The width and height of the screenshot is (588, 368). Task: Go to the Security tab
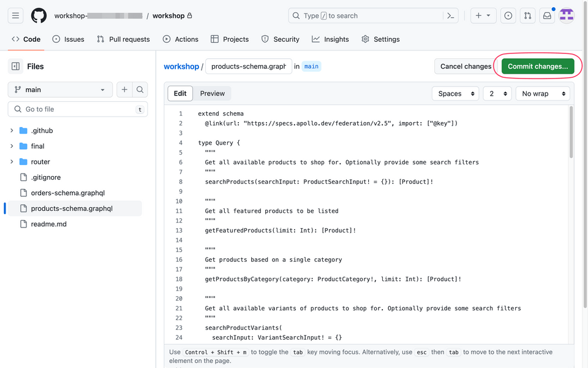(x=281, y=39)
